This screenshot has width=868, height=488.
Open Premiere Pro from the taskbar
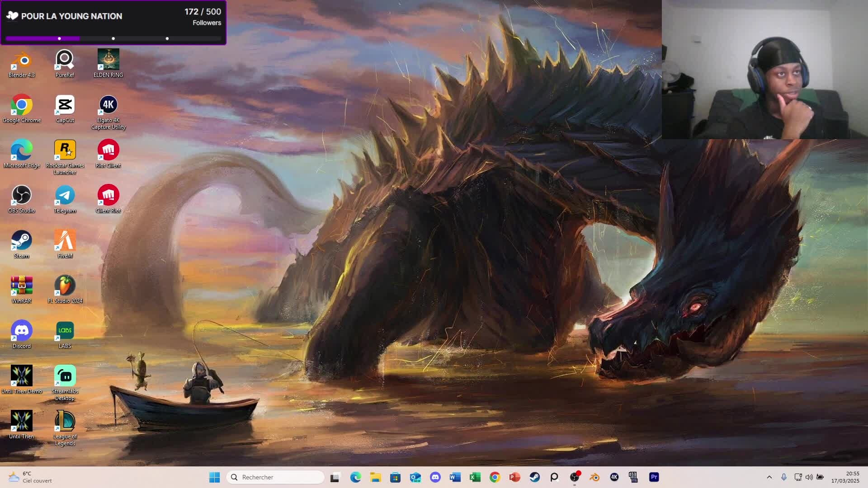tap(654, 477)
